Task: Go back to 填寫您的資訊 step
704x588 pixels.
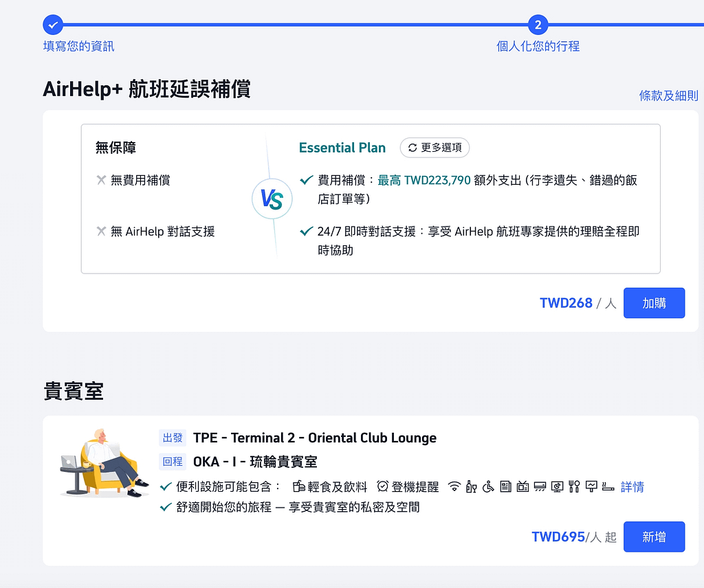Action: (78, 46)
